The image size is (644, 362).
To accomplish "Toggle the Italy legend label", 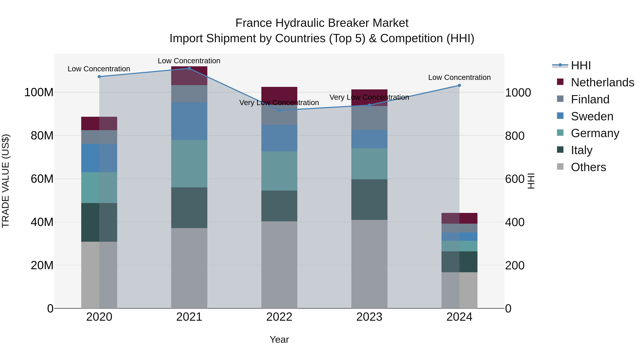I will pos(582,150).
